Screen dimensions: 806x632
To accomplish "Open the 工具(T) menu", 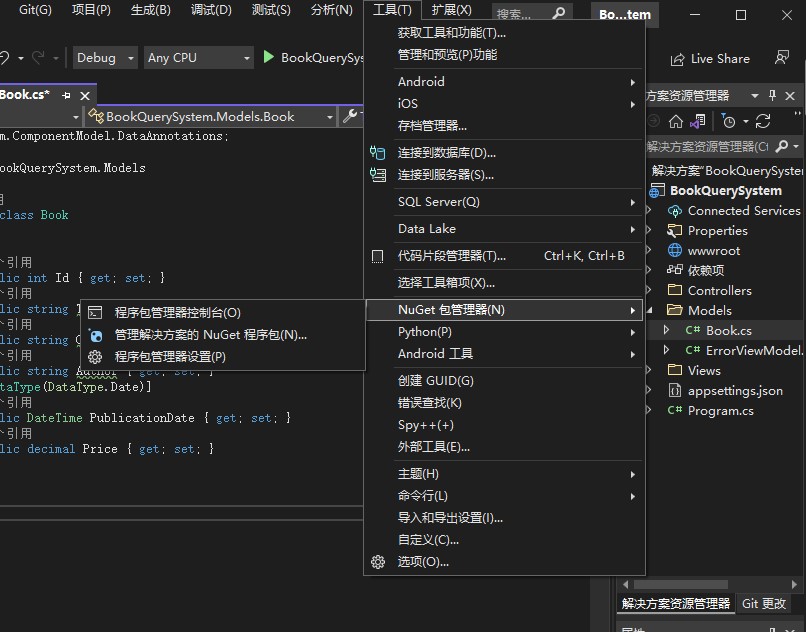I will tap(392, 10).
